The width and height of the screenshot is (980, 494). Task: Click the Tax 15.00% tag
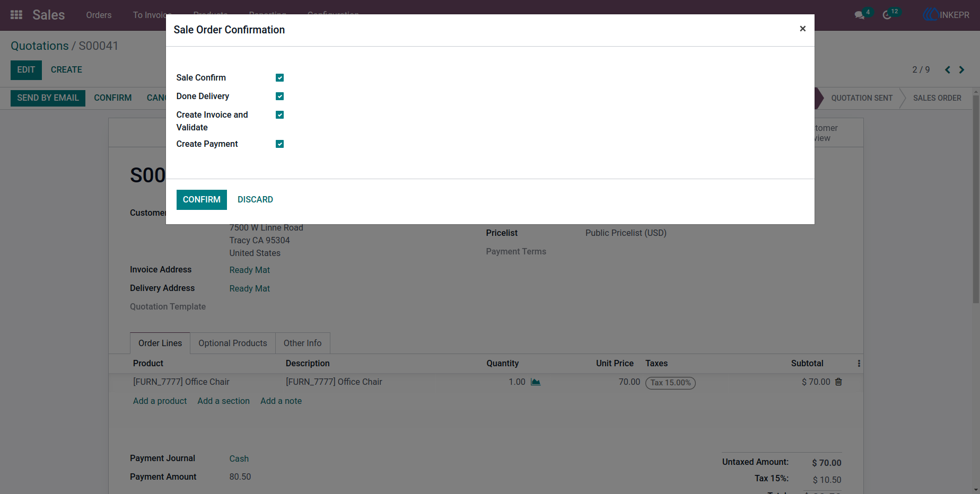pyautogui.click(x=670, y=383)
